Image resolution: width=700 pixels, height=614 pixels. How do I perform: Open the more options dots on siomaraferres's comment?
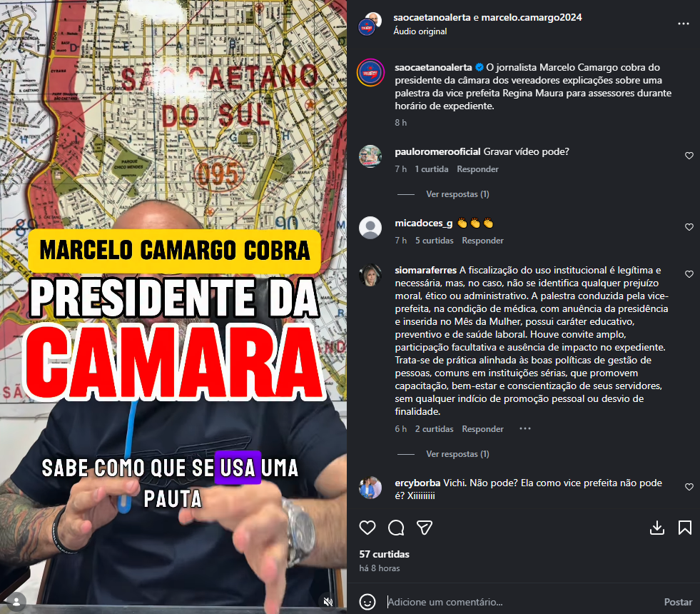525,428
